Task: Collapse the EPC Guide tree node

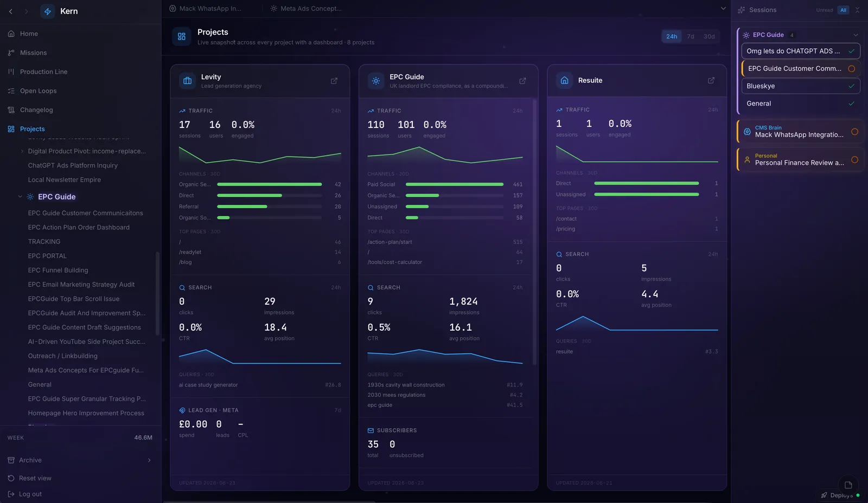Action: point(20,197)
